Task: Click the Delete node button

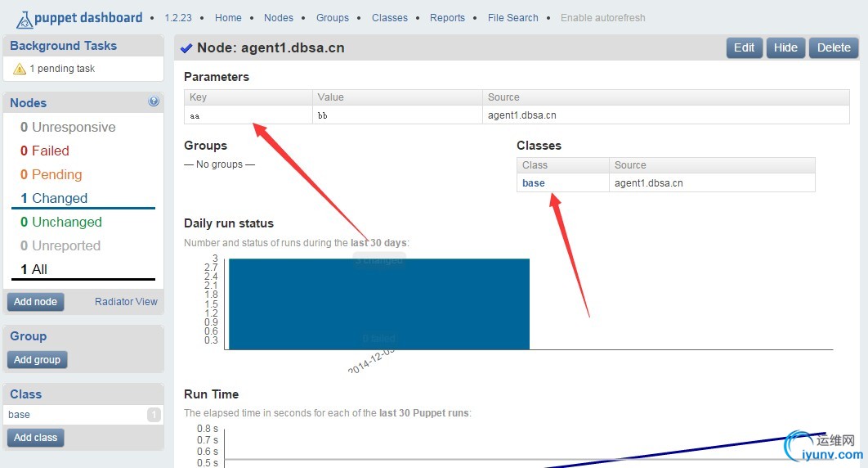Action: click(834, 47)
